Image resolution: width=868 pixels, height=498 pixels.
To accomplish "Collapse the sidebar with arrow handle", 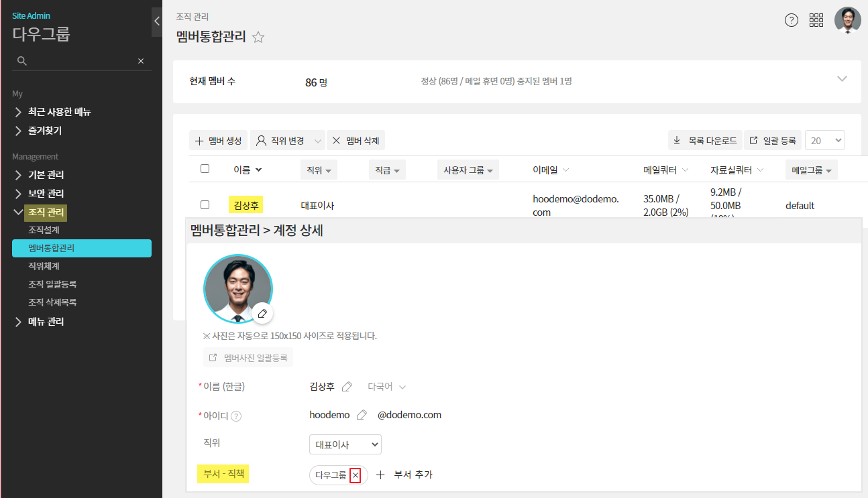I will tap(157, 21).
